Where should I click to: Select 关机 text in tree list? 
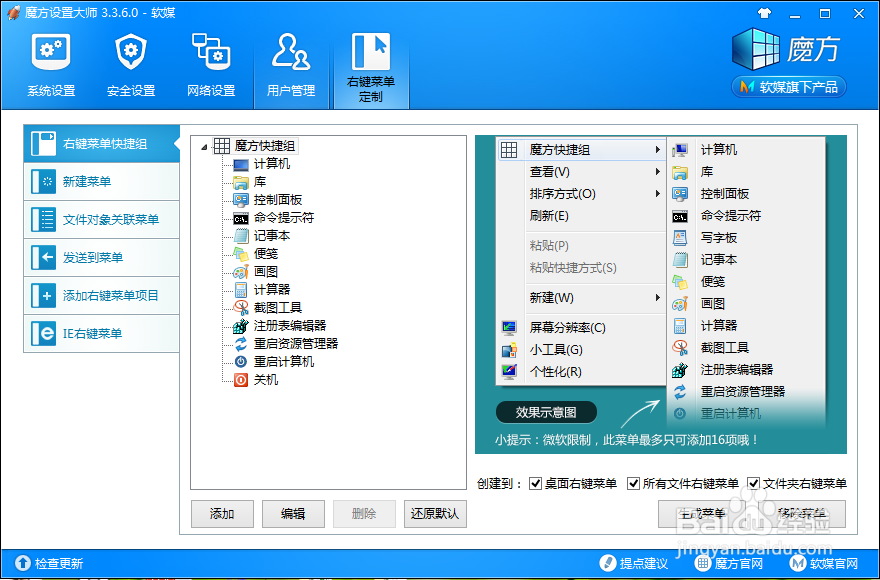[x=266, y=380]
